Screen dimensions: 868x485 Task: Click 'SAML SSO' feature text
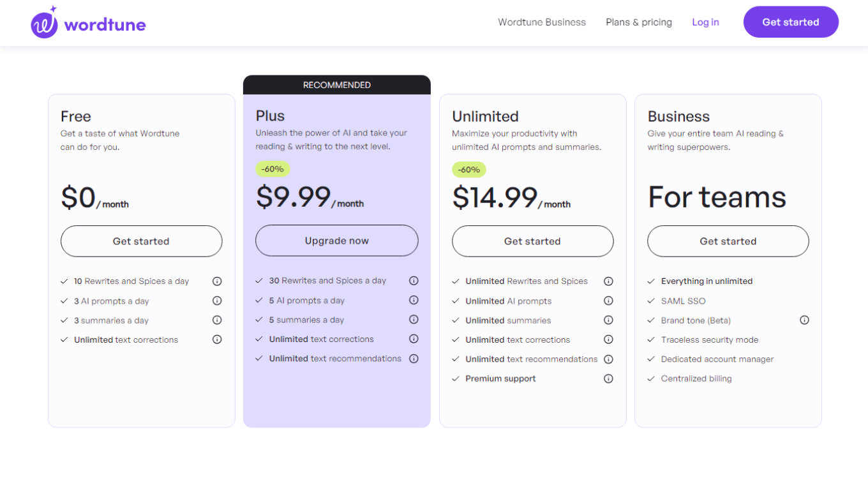(x=683, y=301)
